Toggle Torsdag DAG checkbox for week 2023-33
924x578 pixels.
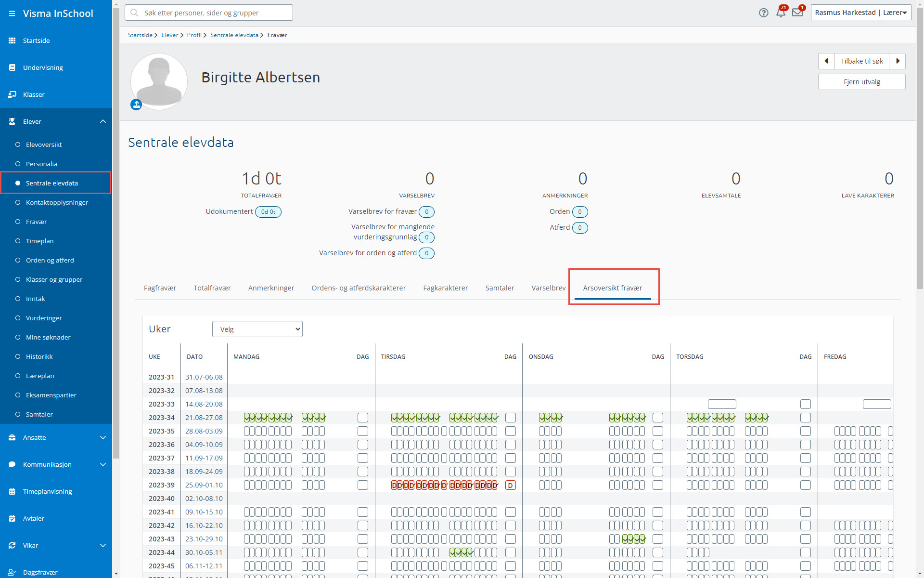806,404
